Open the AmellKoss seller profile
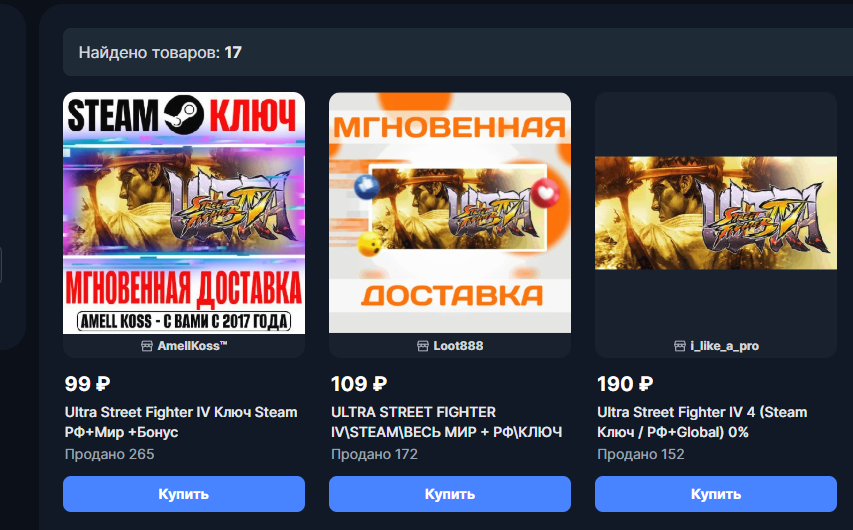The height and width of the screenshot is (530, 853). pyautogui.click(x=192, y=346)
